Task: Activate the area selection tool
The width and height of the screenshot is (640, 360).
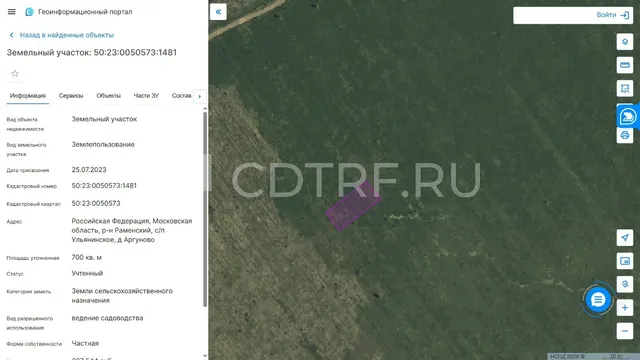Action: coord(624,88)
